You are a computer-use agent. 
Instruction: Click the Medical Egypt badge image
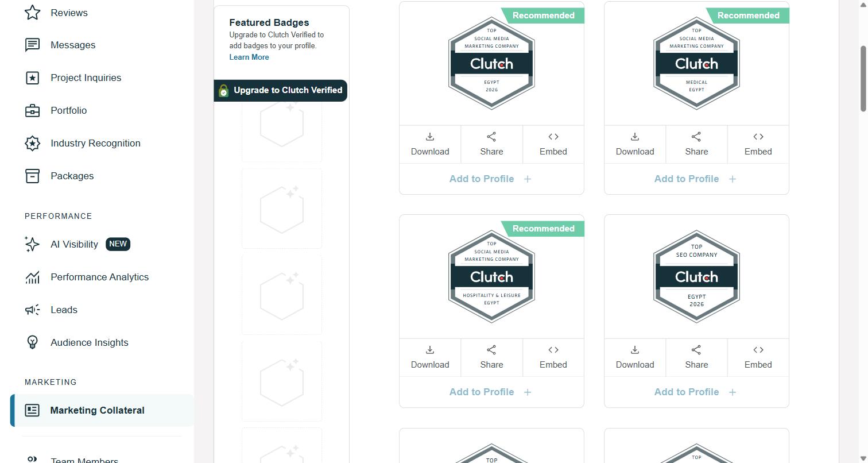click(x=696, y=63)
